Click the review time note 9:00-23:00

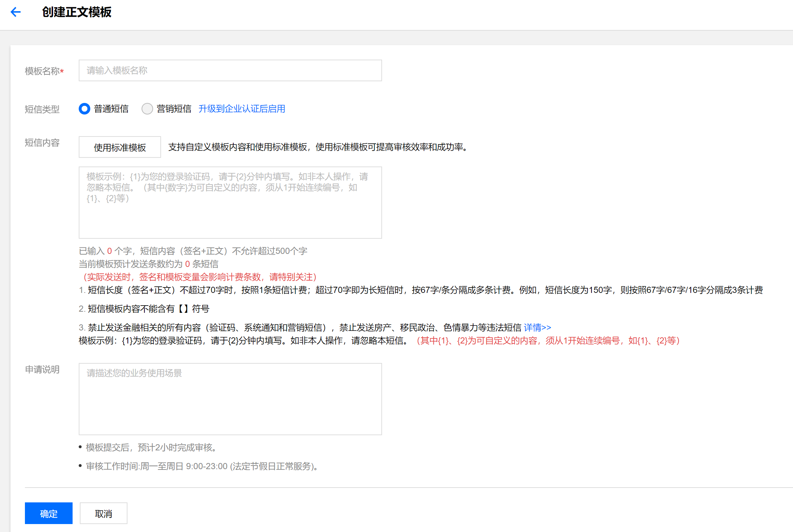(x=201, y=467)
